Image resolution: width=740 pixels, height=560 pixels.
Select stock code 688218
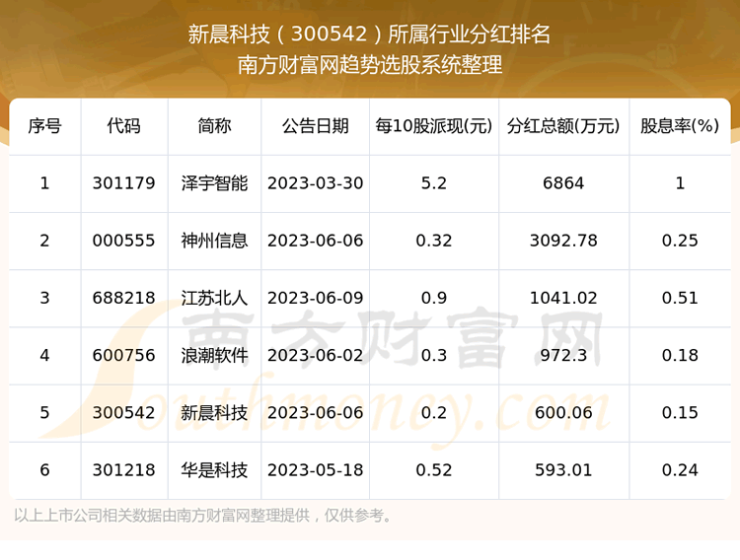click(123, 298)
